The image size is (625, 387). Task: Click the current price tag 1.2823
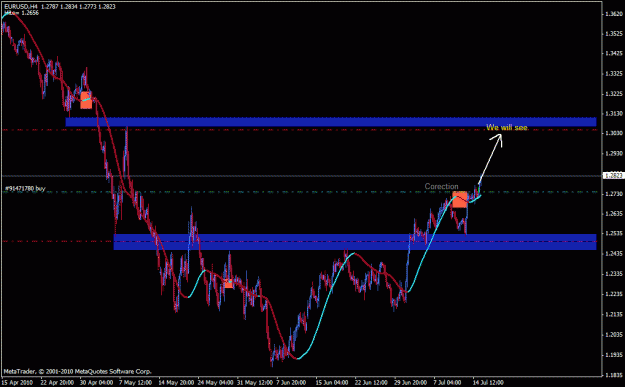point(613,175)
